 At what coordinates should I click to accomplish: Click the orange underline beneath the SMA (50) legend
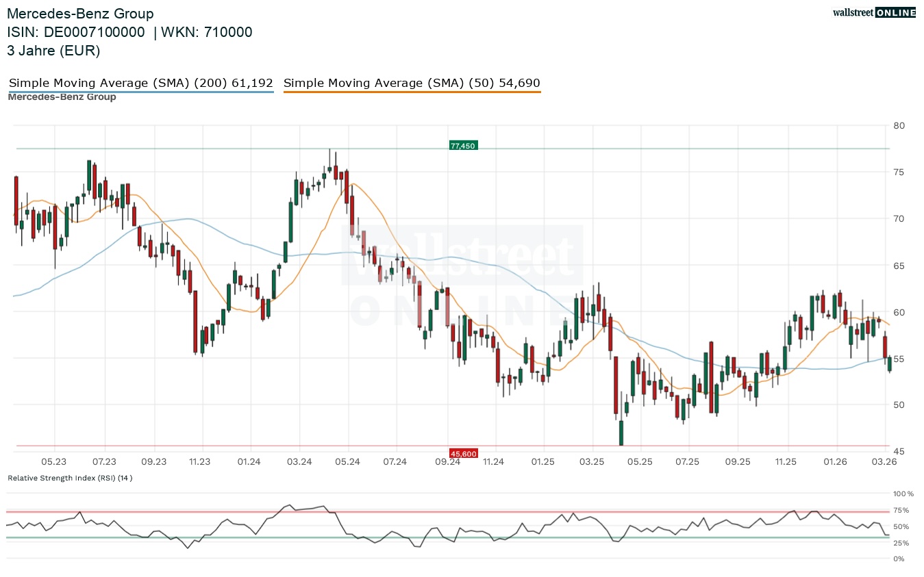pos(412,92)
